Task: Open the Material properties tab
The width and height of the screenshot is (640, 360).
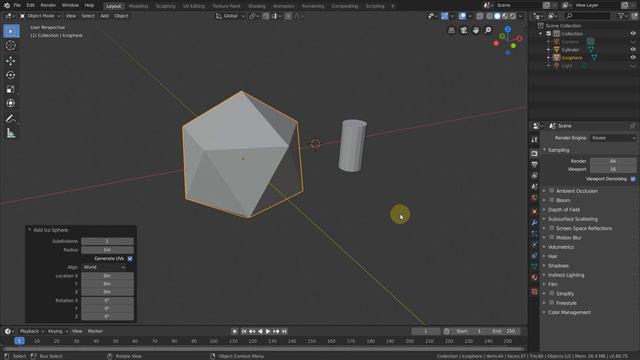Action: (534, 278)
